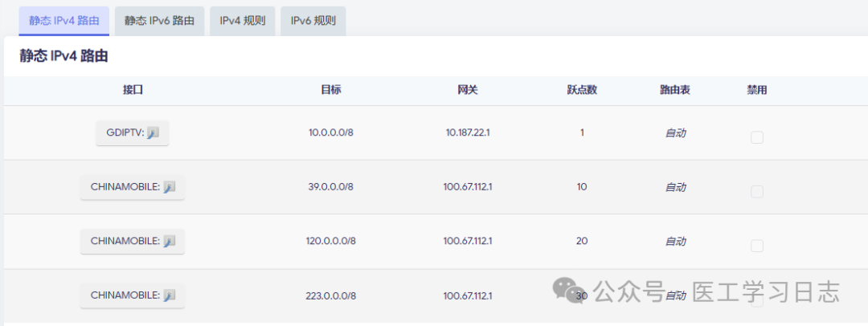Click the 目标 column header
This screenshot has height=326, width=868.
[x=331, y=90]
